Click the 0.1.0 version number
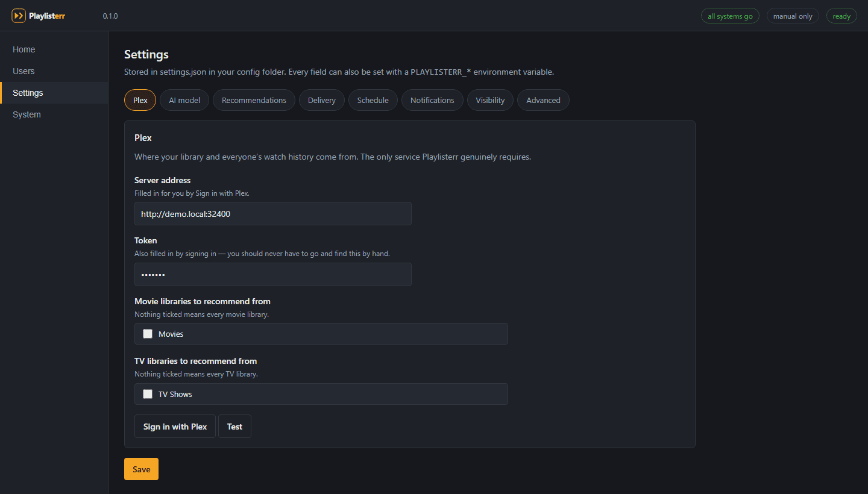 (x=110, y=16)
